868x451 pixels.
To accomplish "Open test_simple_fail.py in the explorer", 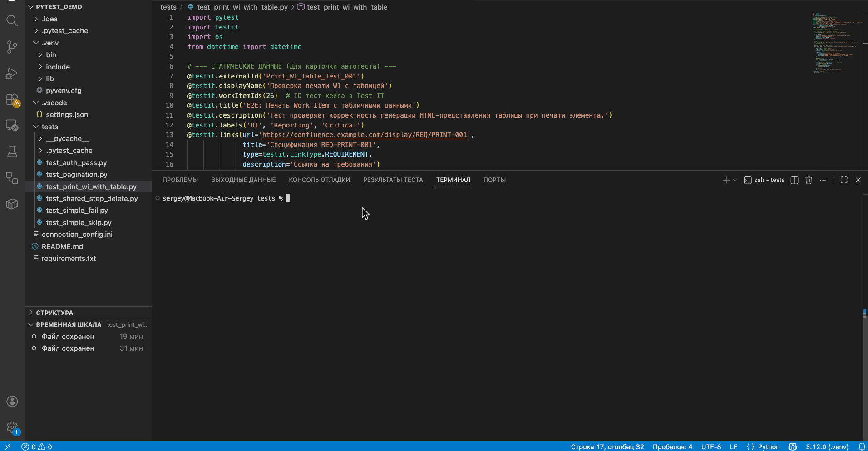I will click(x=77, y=211).
